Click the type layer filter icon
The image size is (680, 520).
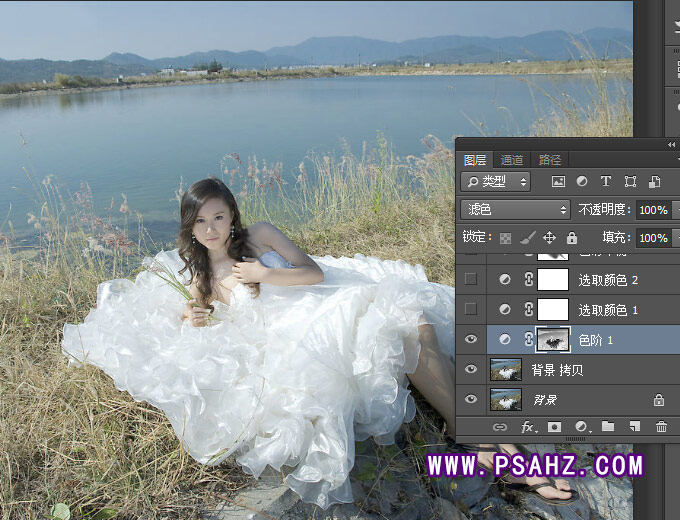click(606, 182)
